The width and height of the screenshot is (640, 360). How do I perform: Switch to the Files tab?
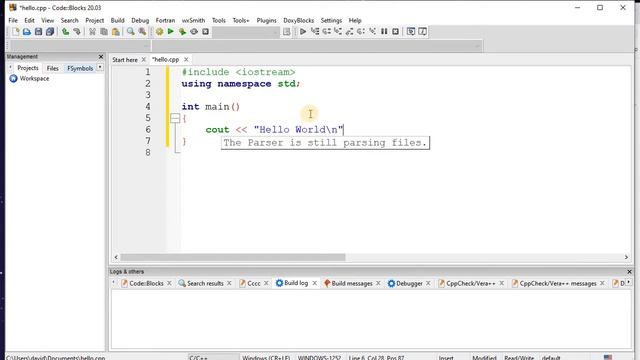(x=53, y=68)
